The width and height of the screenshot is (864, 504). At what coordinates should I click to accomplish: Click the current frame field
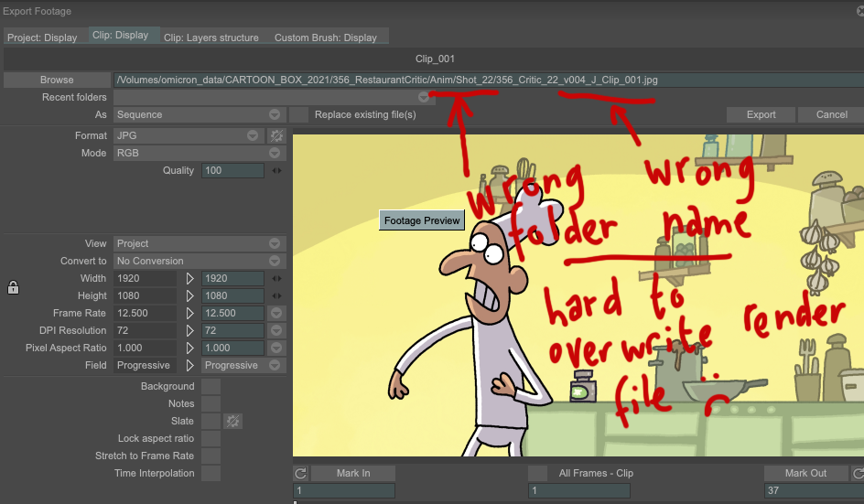[x=578, y=491]
